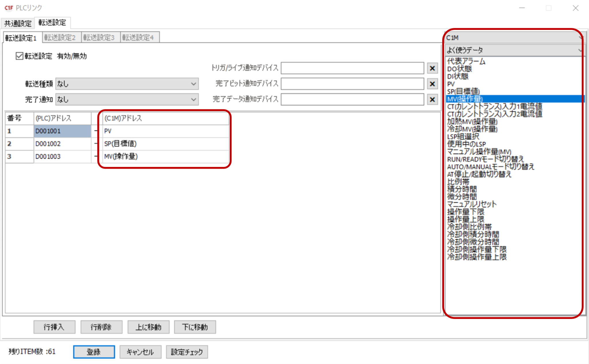The width and height of the screenshot is (589, 364).
Task: Open the 完了通知 dropdown
Action: tap(193, 99)
